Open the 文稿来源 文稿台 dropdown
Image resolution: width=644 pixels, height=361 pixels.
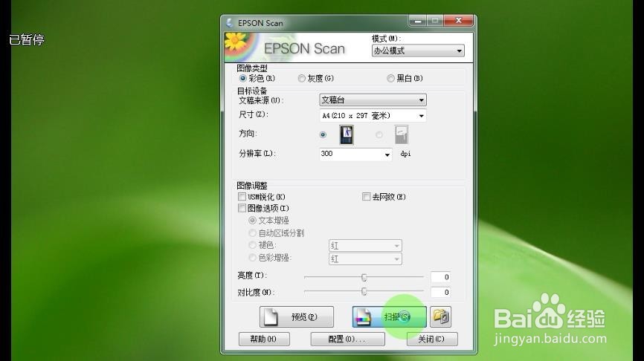point(373,100)
